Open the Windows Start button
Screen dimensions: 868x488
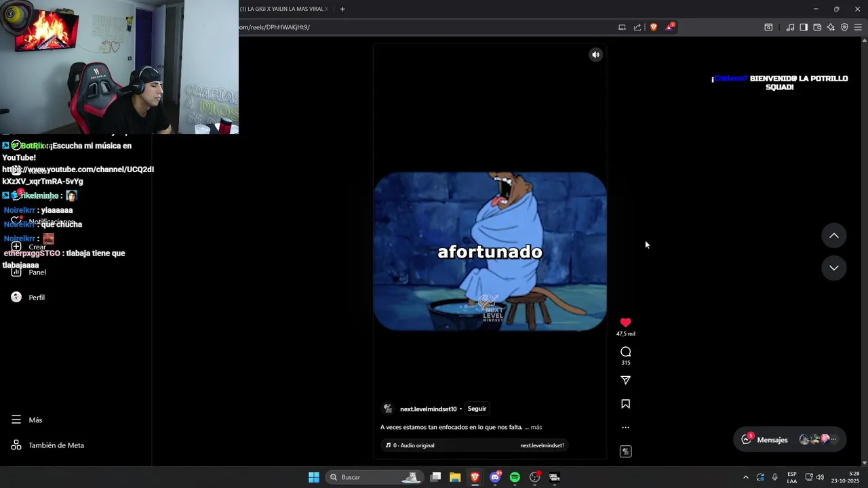click(x=314, y=477)
